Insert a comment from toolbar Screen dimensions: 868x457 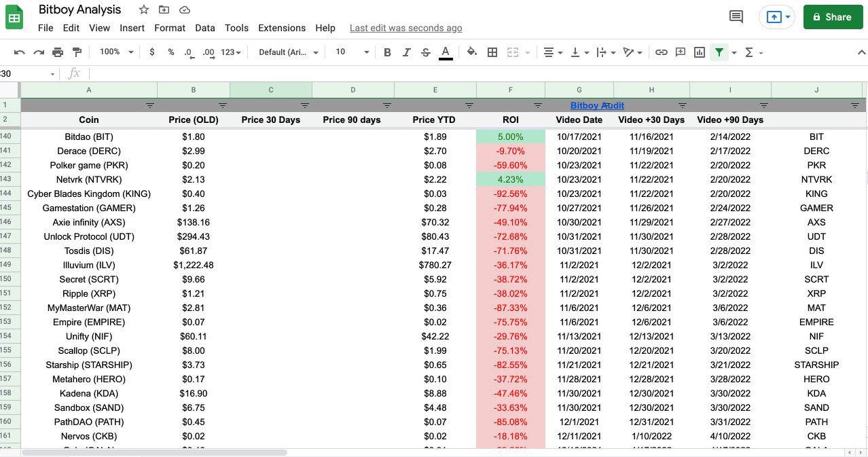click(x=681, y=52)
